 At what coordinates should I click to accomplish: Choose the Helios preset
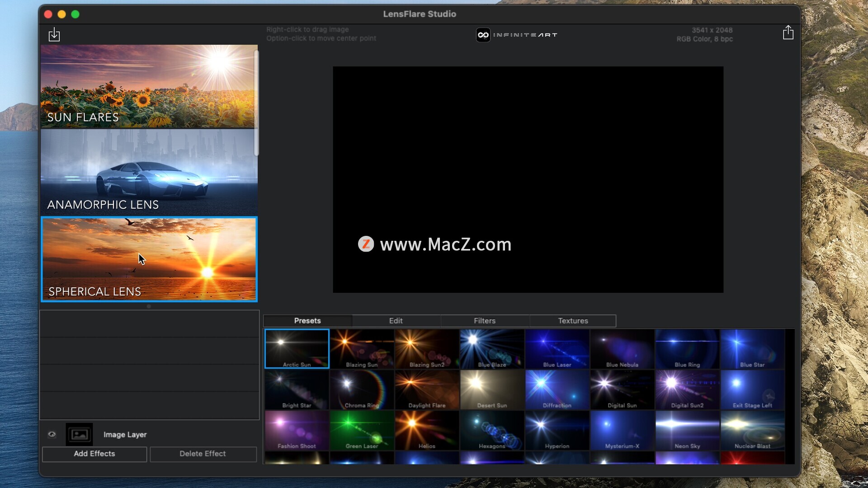tap(427, 430)
